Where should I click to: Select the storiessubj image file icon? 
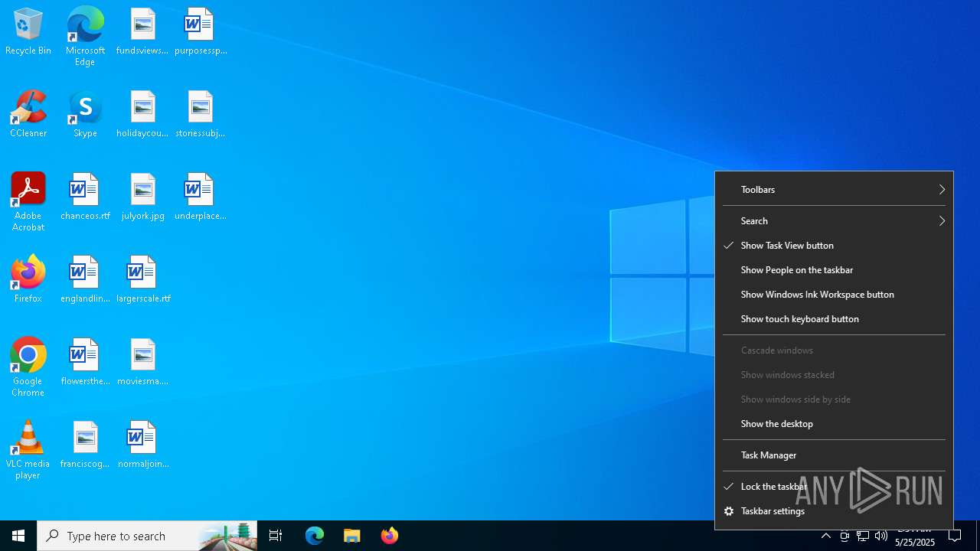coord(201,114)
